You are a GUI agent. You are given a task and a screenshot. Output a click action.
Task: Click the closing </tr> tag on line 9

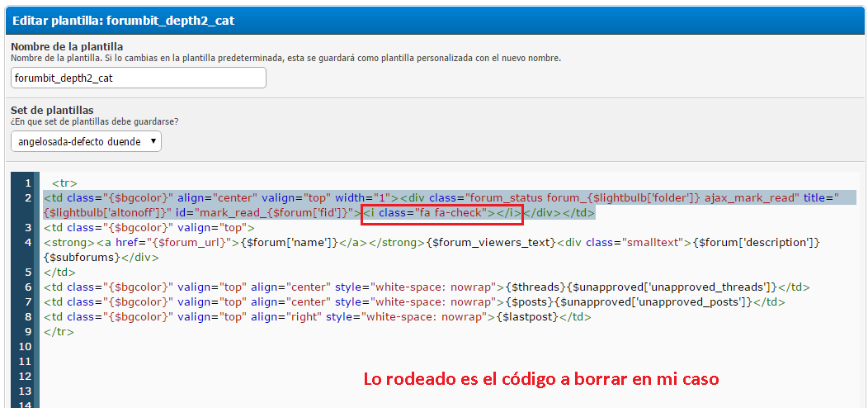(59, 331)
